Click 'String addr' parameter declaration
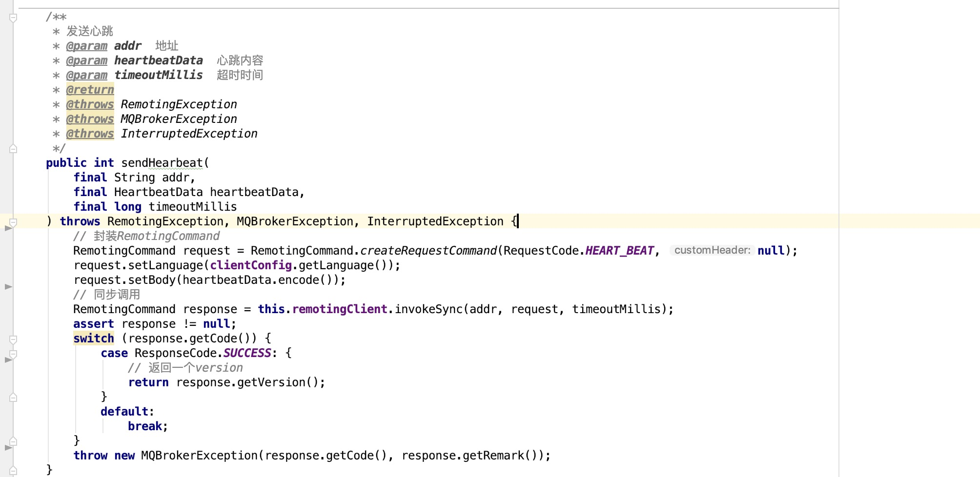Screen dimensions: 980x477 (151, 178)
